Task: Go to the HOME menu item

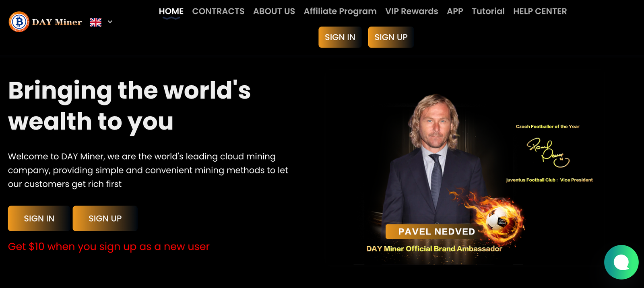Action: (171, 11)
